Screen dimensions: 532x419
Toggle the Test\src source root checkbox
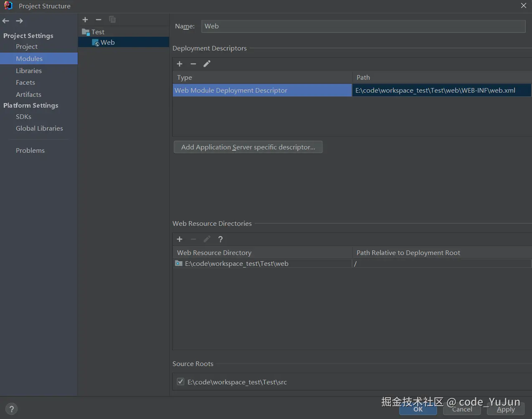point(181,382)
